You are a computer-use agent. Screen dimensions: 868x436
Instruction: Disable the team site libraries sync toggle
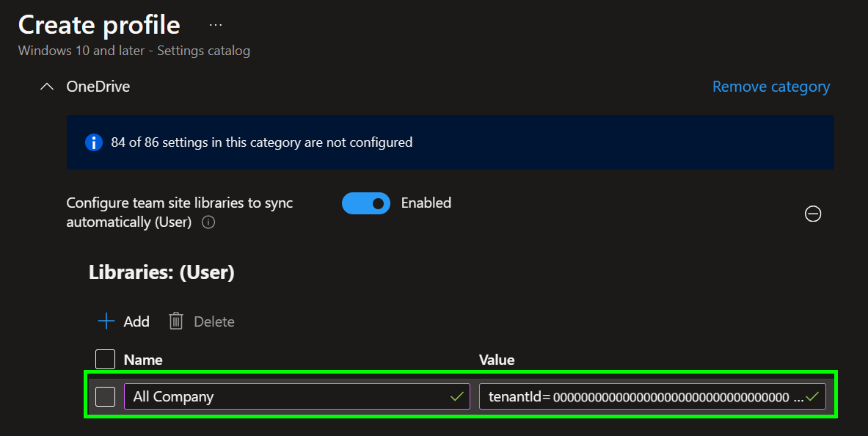[365, 203]
